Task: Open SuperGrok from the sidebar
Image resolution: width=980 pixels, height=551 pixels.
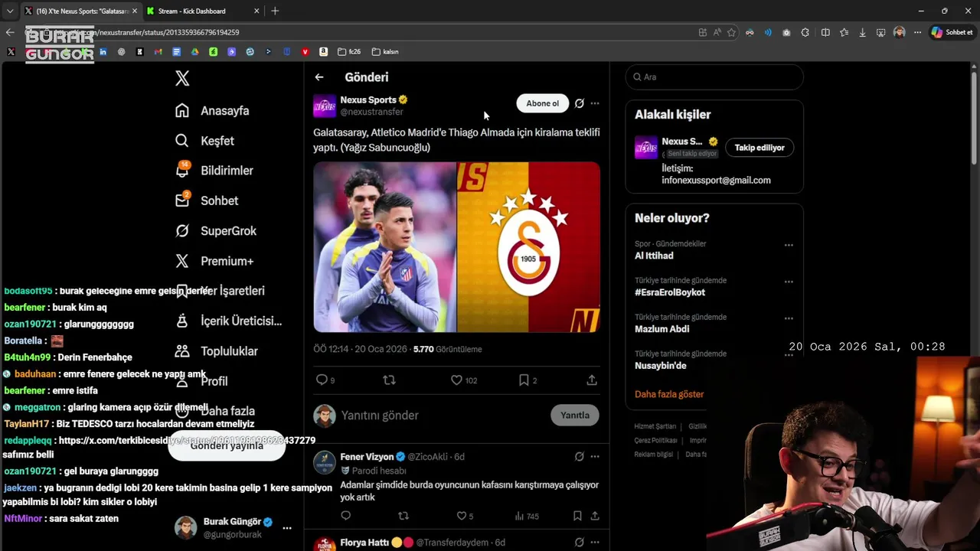Action: 216,230
